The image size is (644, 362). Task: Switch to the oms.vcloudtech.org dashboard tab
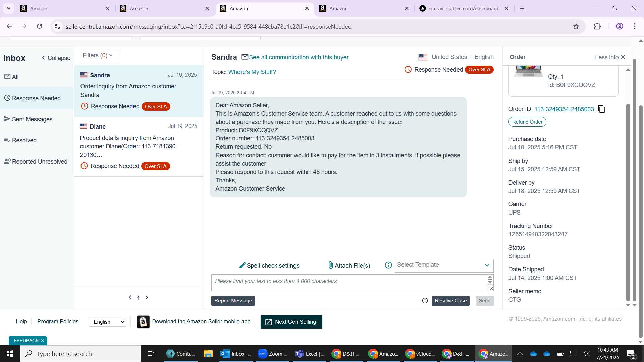tap(464, 8)
